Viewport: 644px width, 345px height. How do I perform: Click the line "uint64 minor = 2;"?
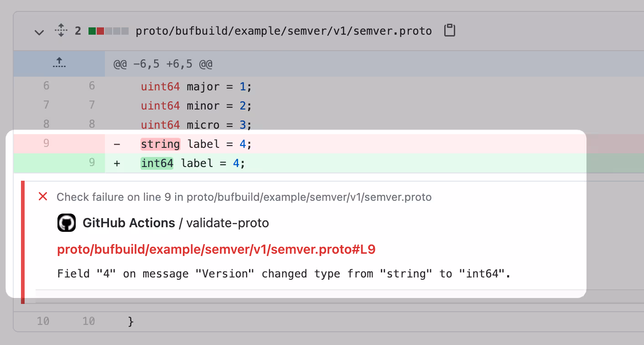click(x=196, y=105)
